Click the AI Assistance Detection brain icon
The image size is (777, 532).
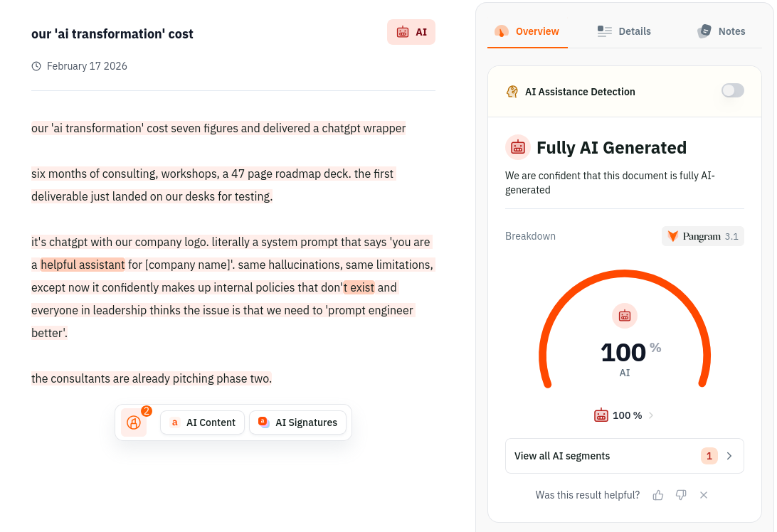[512, 92]
